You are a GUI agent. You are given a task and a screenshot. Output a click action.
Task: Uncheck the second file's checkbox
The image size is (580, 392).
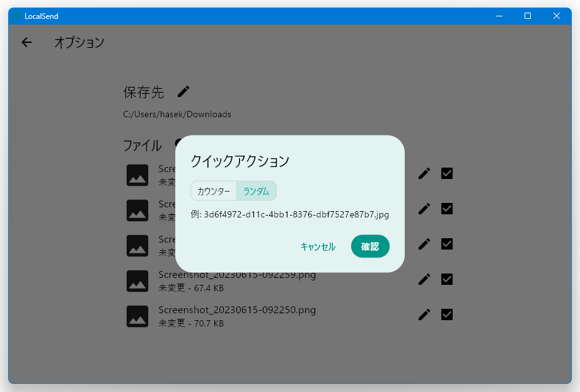coord(447,209)
